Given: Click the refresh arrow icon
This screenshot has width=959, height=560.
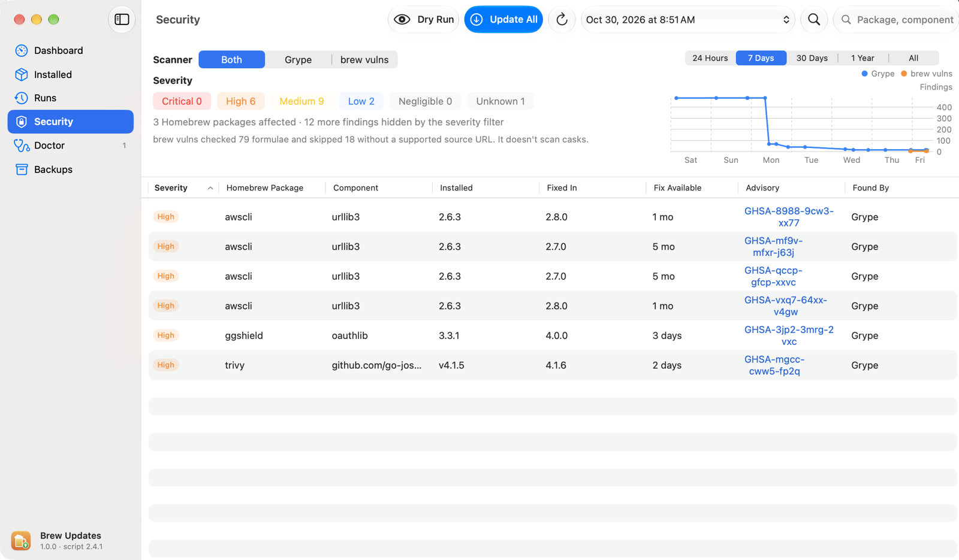Looking at the screenshot, I should click(x=562, y=19).
